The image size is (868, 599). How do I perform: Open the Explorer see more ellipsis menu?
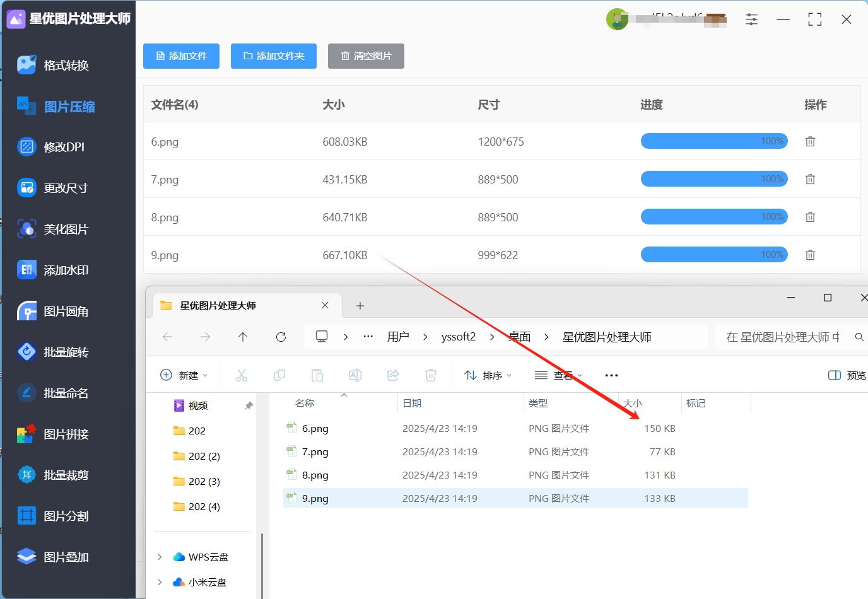(x=611, y=375)
